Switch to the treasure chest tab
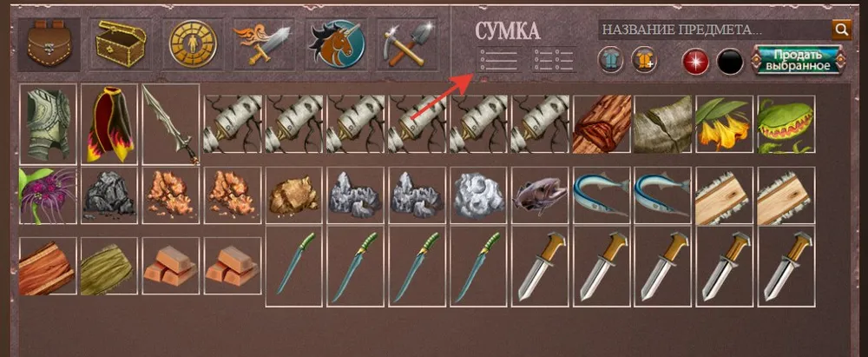 [x=120, y=43]
